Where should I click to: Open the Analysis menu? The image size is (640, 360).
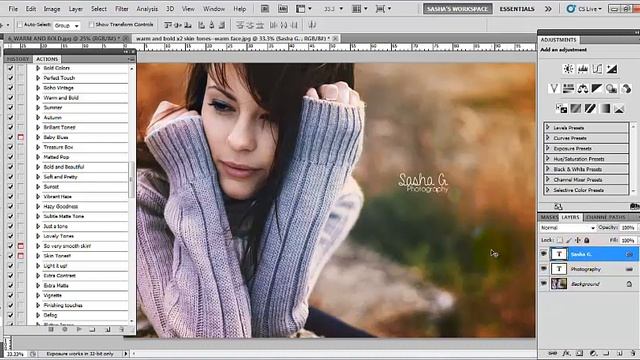[147, 9]
